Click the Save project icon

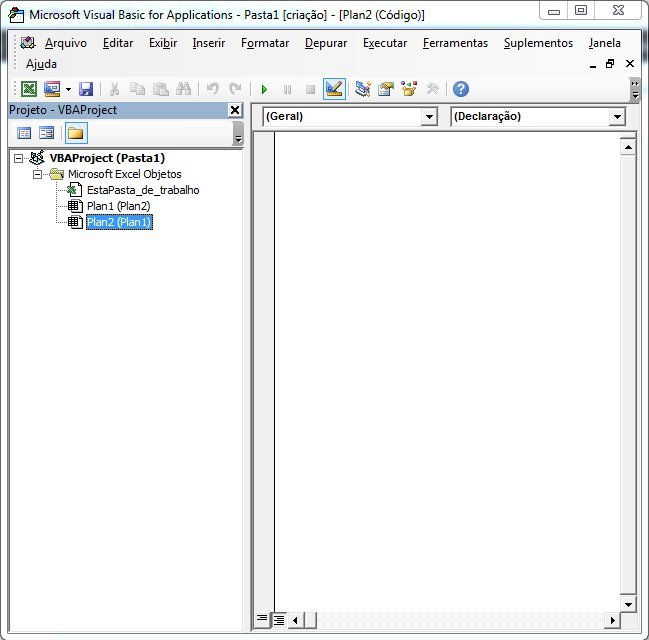pos(86,89)
